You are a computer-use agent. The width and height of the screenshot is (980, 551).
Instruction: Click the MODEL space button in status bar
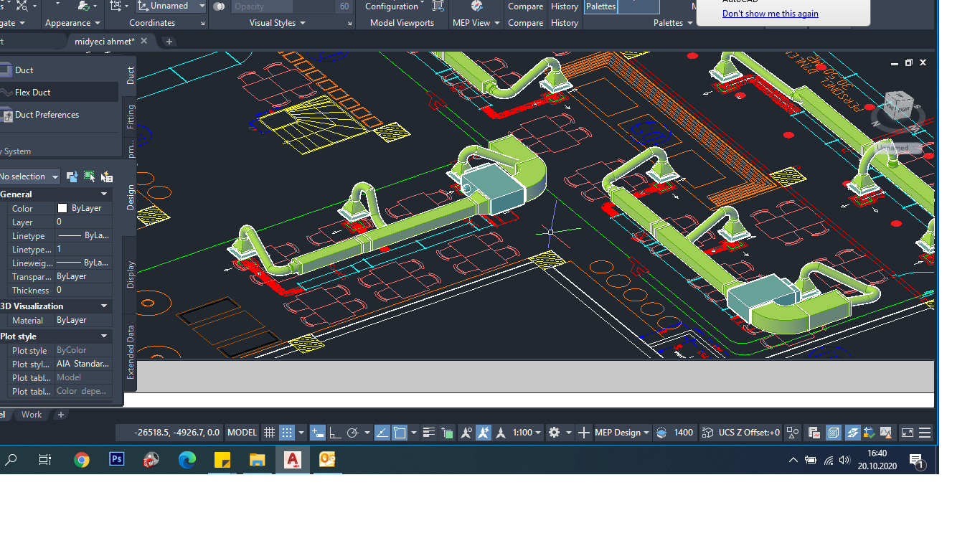[x=242, y=433]
